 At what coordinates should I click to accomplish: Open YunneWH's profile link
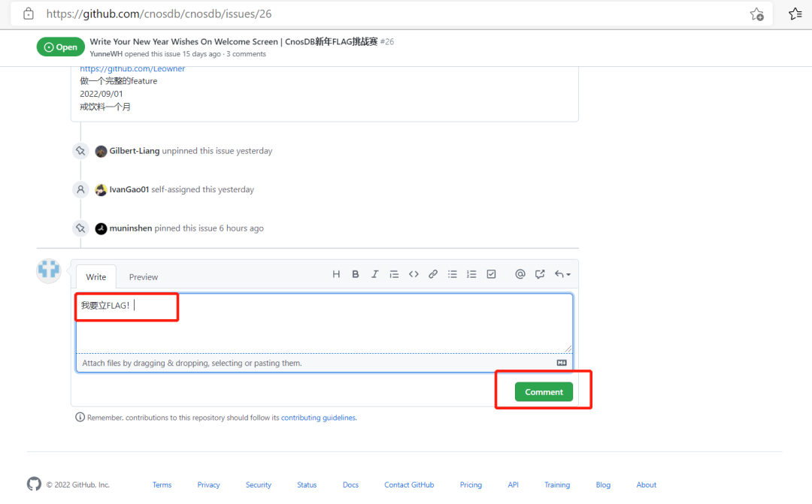click(106, 54)
